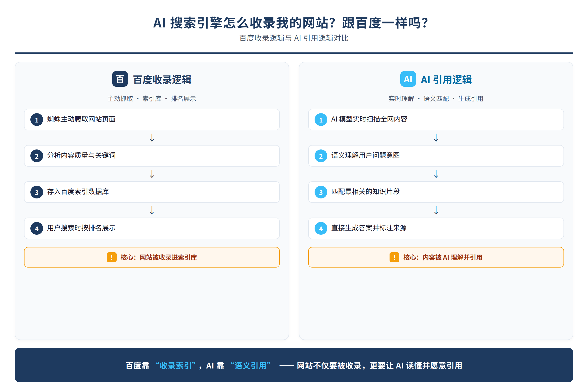Click the box 核心：网站被收录进索引库
This screenshot has width=588, height=392.
(152, 257)
